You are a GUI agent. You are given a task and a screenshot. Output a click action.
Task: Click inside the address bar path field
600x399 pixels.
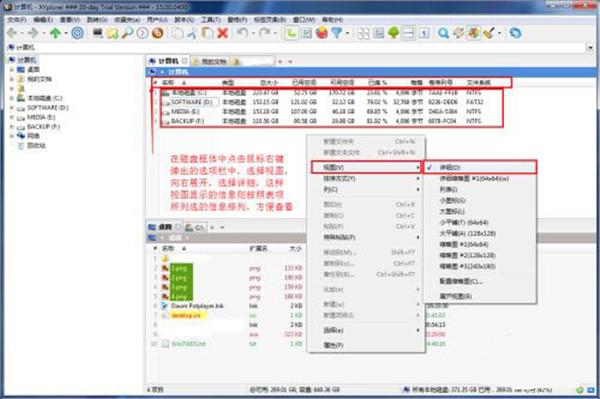[297, 47]
